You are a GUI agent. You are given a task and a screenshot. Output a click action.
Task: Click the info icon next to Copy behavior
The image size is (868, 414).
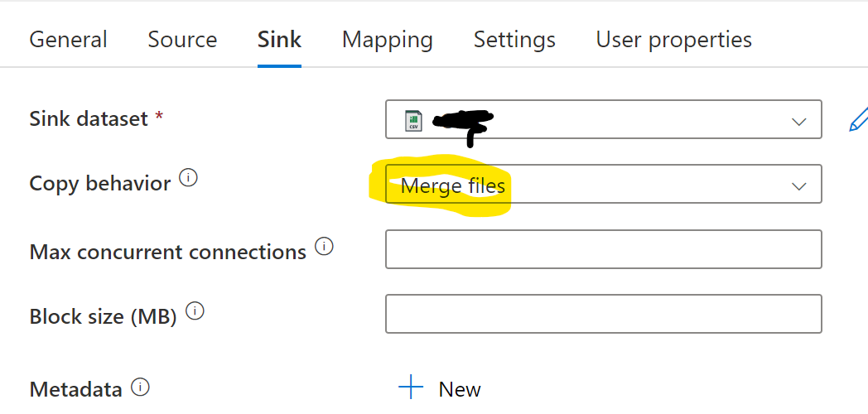[189, 178]
